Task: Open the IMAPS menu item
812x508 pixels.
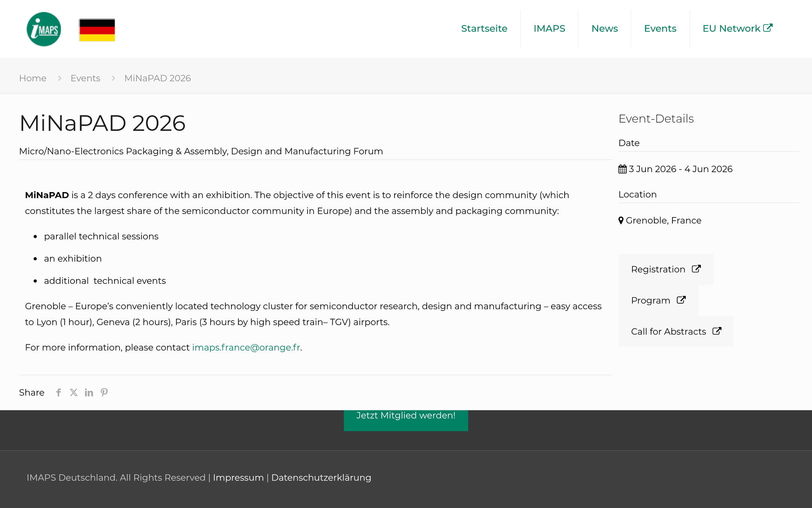Action: click(x=549, y=29)
